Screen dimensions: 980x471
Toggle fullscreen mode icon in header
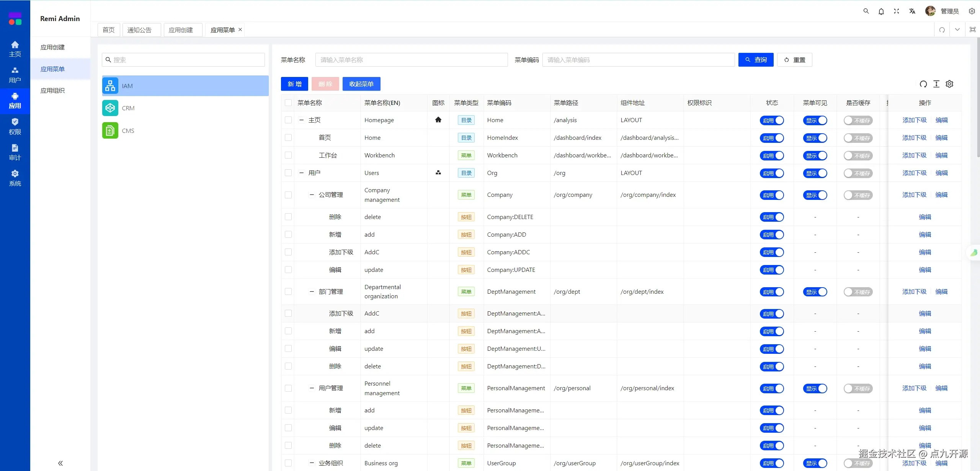pyautogui.click(x=897, y=11)
